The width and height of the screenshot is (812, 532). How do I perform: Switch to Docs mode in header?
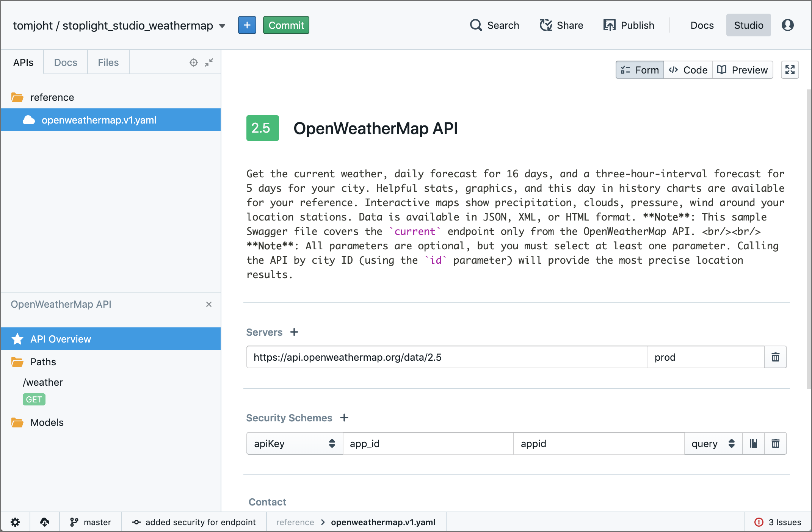click(702, 25)
